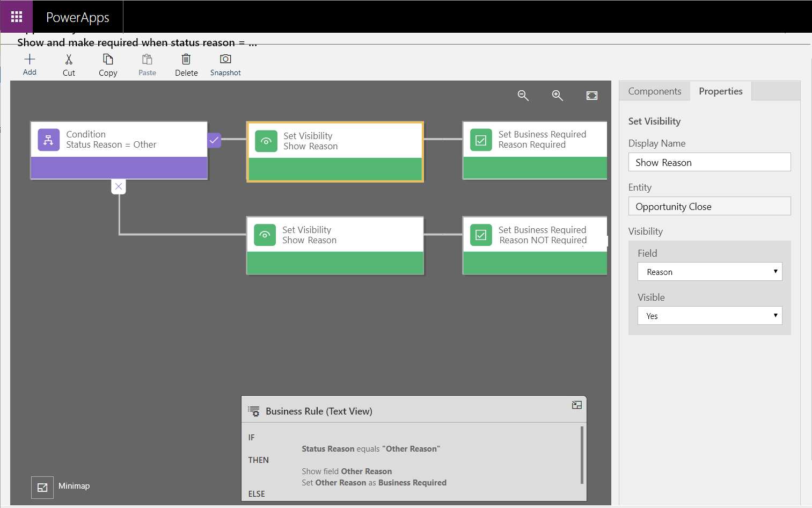Click the Cut scissors icon
This screenshot has width=812, height=508.
69,60
